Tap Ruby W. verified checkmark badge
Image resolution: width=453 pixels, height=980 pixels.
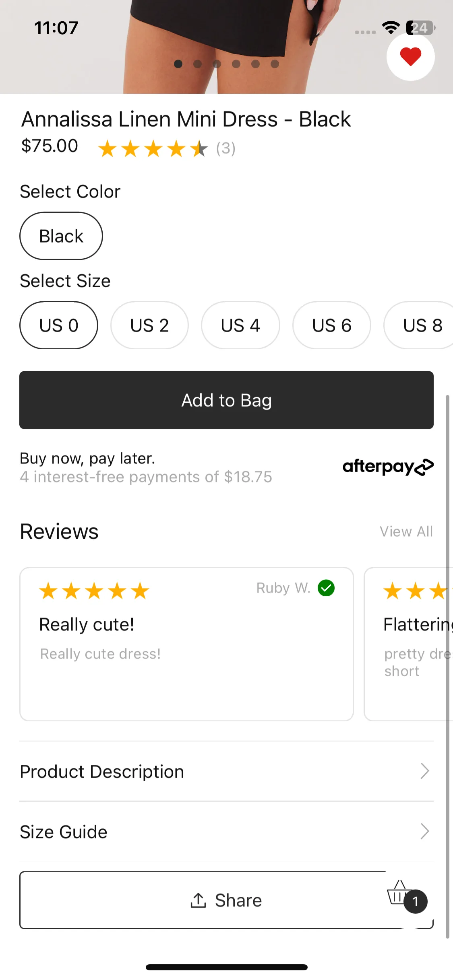[x=326, y=588]
